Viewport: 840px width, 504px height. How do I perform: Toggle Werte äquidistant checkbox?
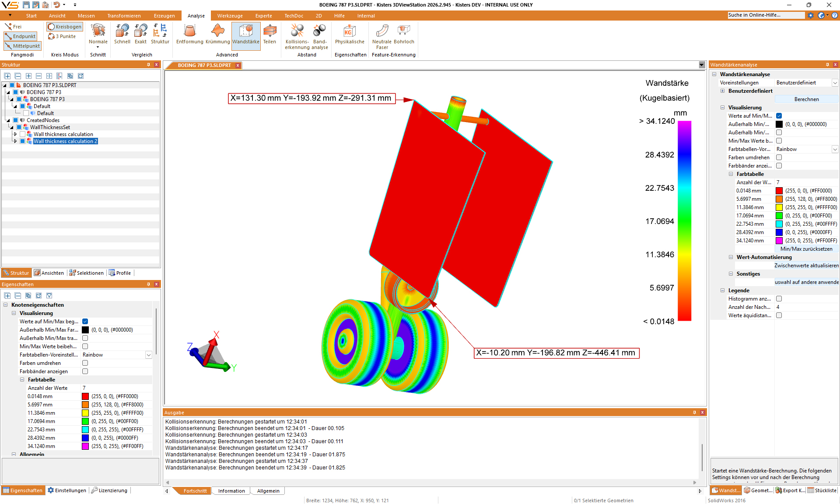(779, 315)
